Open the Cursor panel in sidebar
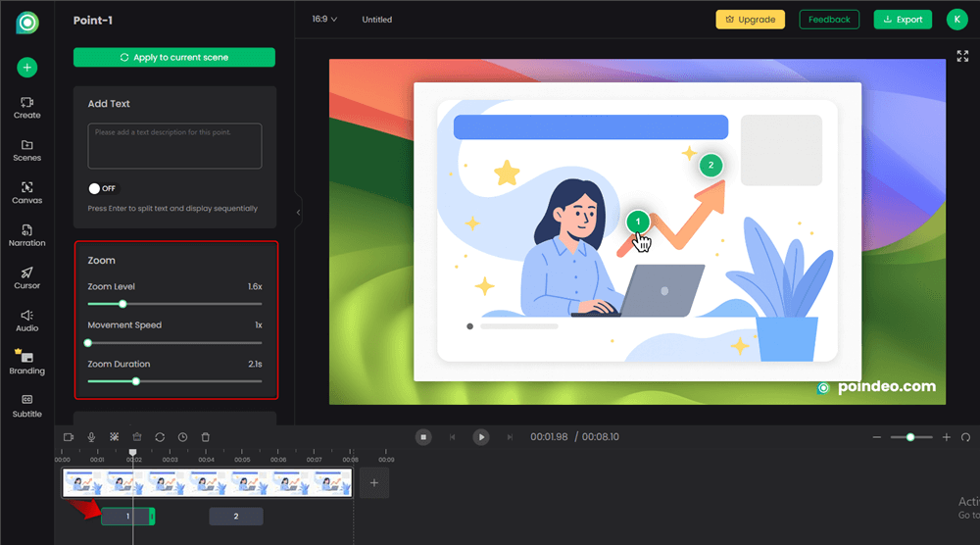The image size is (980, 545). (x=27, y=277)
